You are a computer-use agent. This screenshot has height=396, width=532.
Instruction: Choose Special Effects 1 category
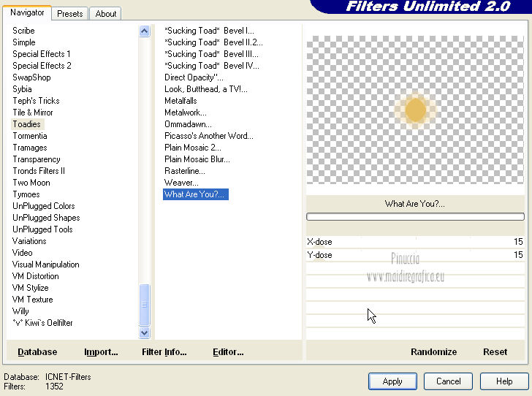[42, 54]
